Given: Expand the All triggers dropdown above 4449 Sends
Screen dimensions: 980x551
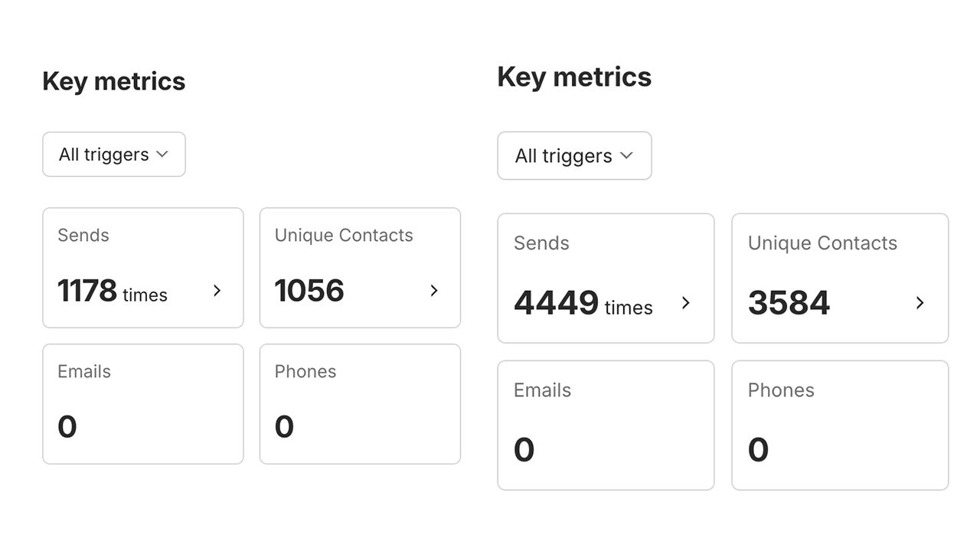Looking at the screenshot, I should (574, 156).
